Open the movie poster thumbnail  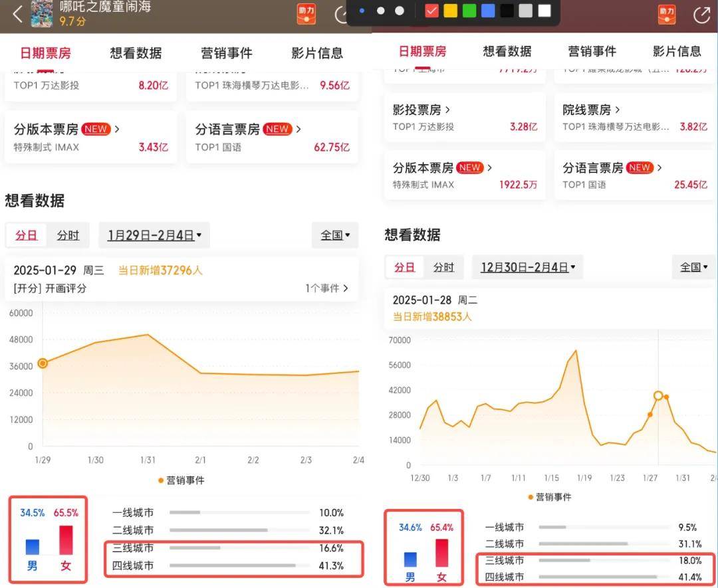click(42, 13)
